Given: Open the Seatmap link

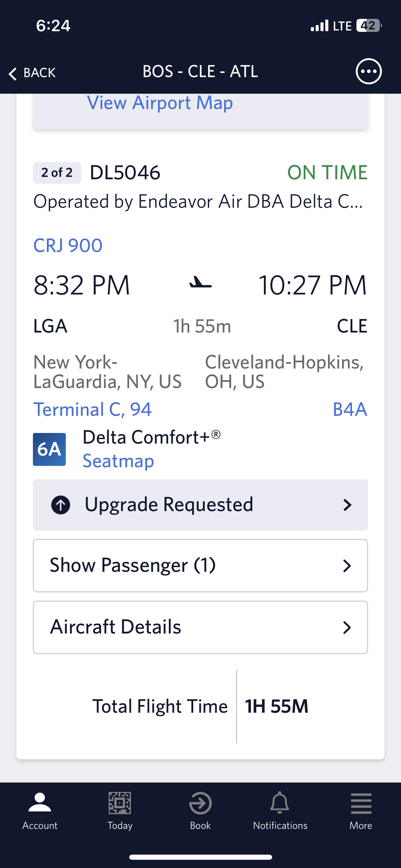Looking at the screenshot, I should pyautogui.click(x=118, y=461).
